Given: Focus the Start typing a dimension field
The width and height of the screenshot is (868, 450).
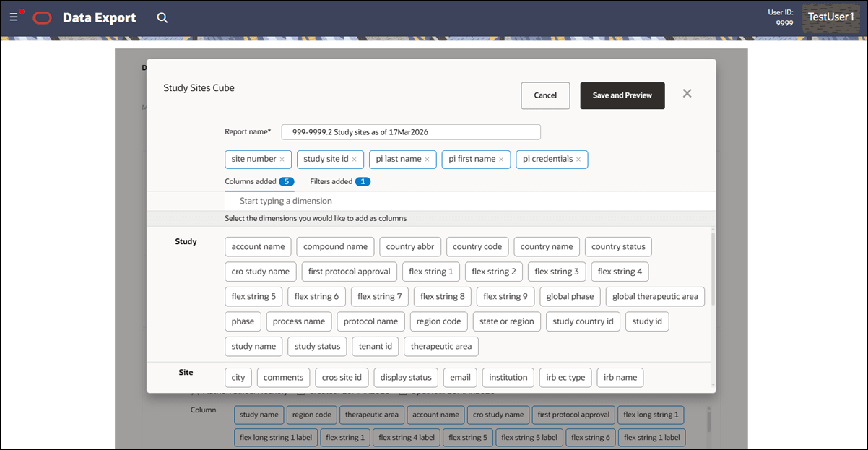Looking at the screenshot, I should point(469,201).
